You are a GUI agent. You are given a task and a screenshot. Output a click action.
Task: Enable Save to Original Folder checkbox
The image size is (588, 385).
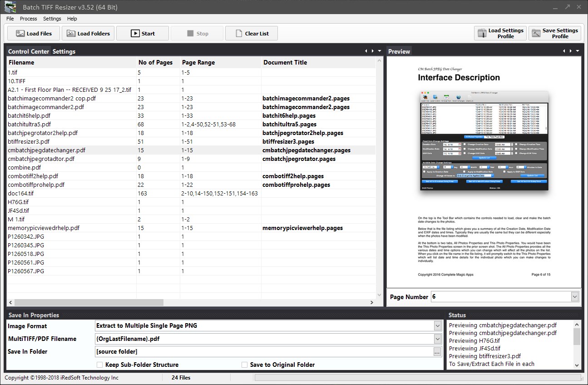pos(244,365)
